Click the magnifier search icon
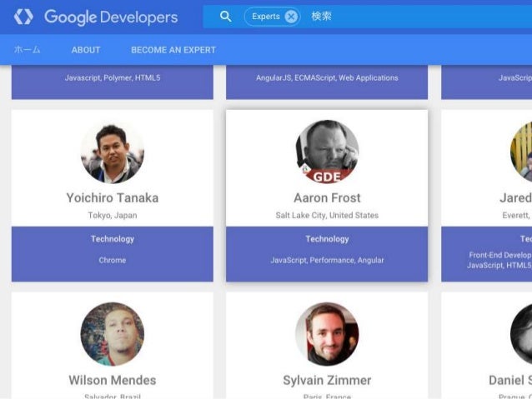 pos(226,17)
